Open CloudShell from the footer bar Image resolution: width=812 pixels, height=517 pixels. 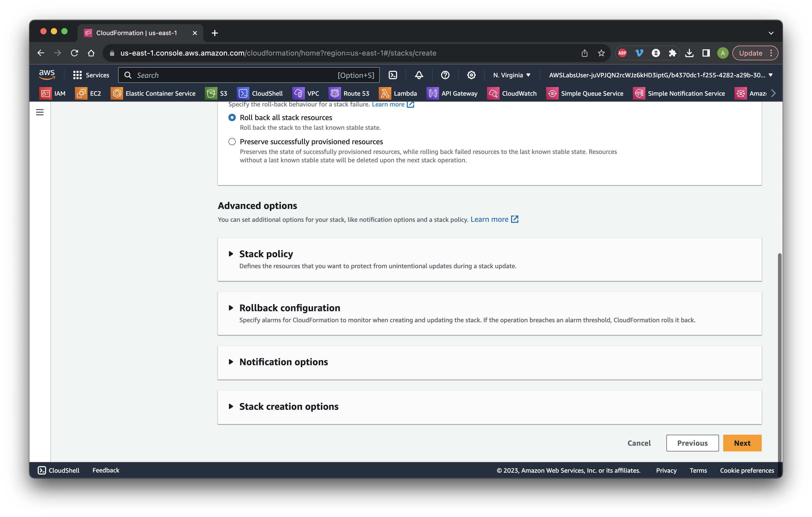click(59, 470)
